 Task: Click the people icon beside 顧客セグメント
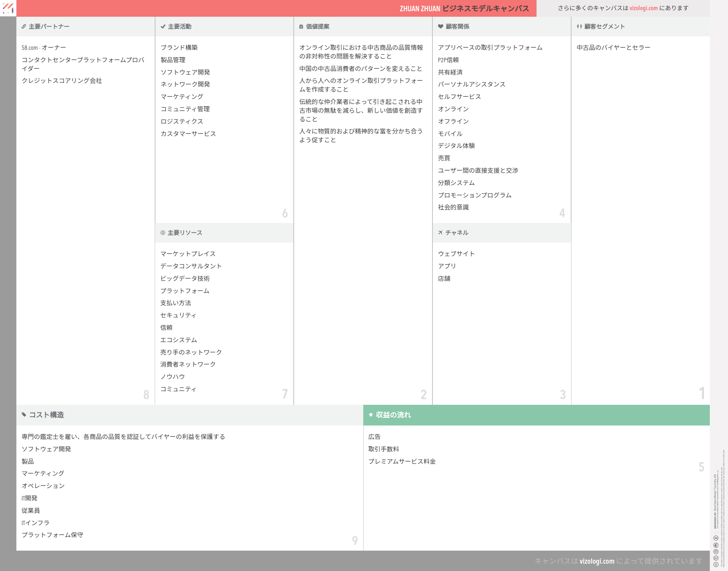579,27
